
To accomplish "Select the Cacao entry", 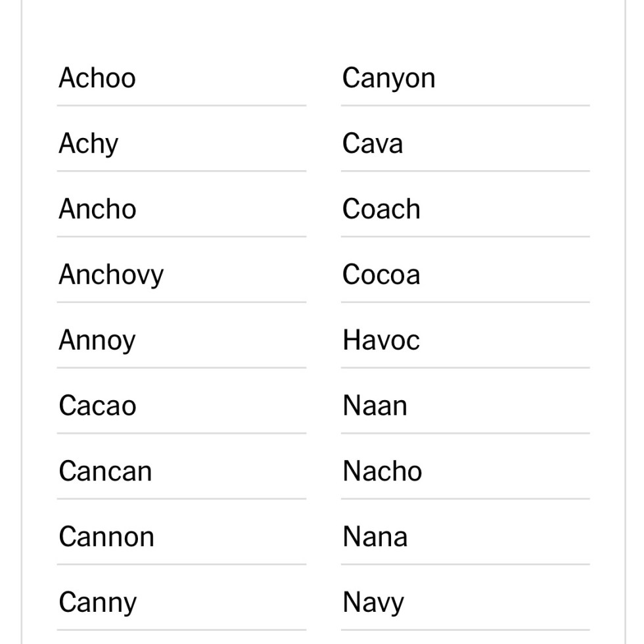I will 97,405.
